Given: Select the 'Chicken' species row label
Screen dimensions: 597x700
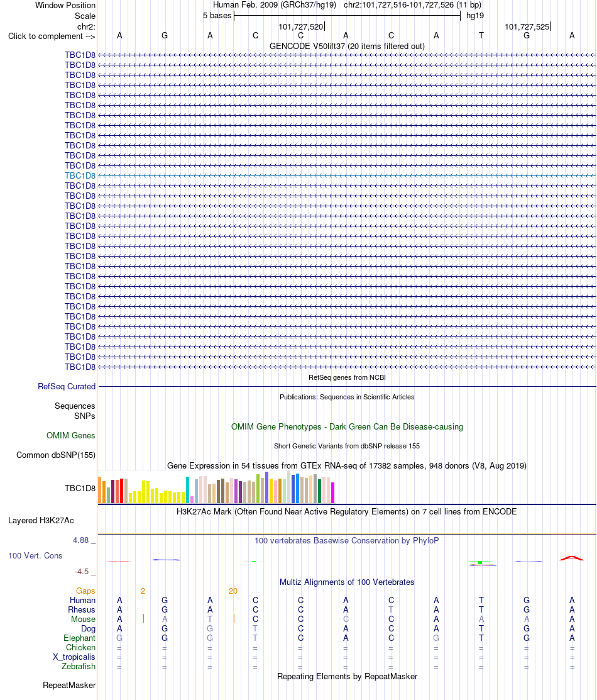Looking at the screenshot, I should (x=80, y=647).
